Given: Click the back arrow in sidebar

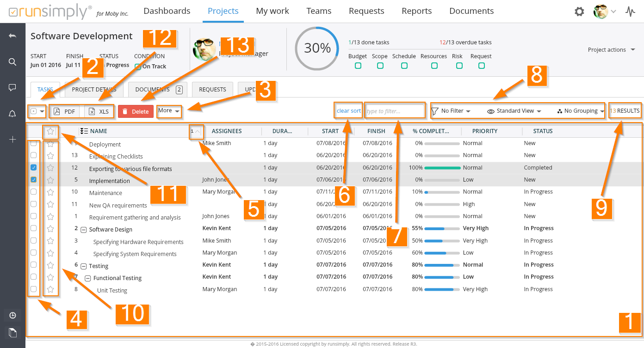Looking at the screenshot, I should 12,36.
